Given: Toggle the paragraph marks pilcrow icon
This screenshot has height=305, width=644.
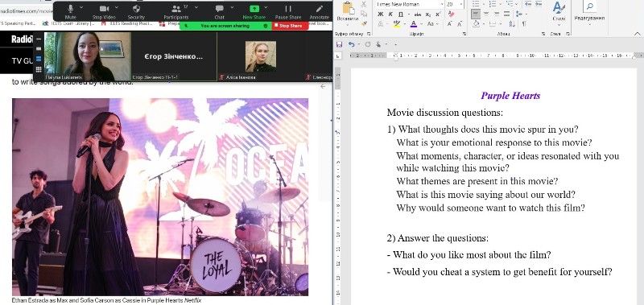Looking at the screenshot, I should 524,24.
